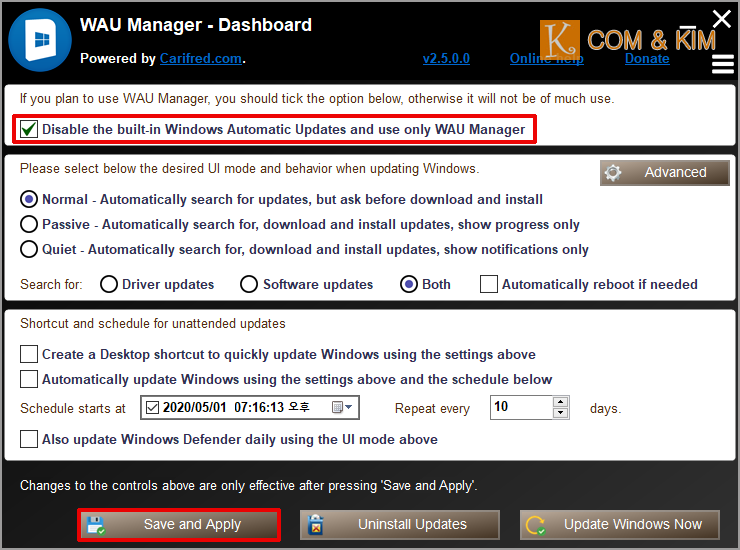Choose Software updates search option
Viewport: 740px width, 550px height.
(249, 284)
